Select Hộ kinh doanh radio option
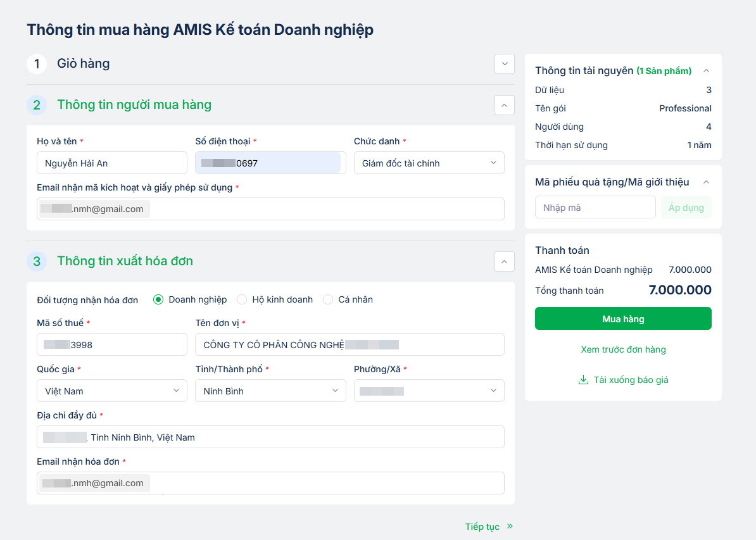The image size is (756, 540). tap(242, 299)
